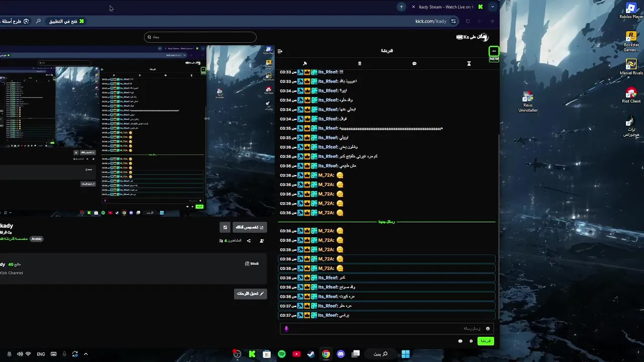
Task: Open volume control in system tray
Action: [x=20, y=354]
